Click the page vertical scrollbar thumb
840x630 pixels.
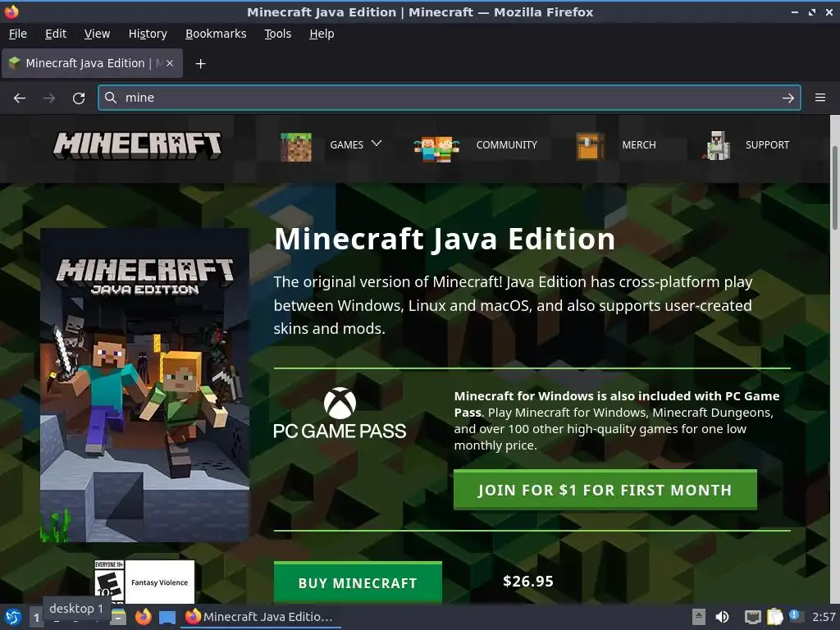point(834,188)
